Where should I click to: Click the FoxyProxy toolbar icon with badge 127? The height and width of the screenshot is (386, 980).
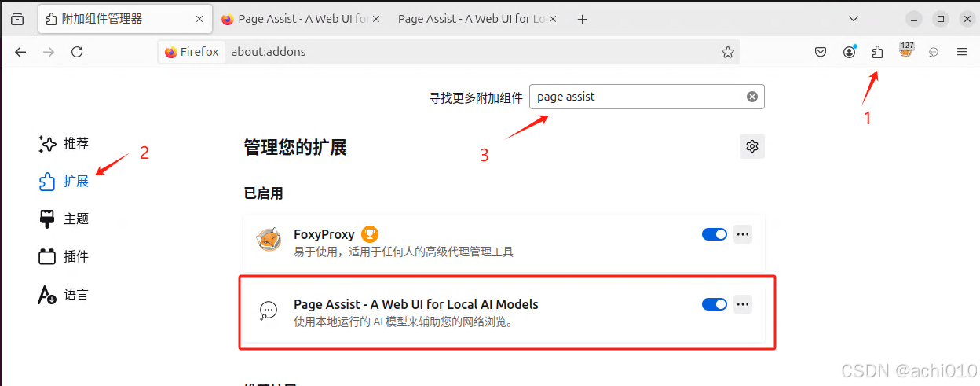pyautogui.click(x=906, y=51)
